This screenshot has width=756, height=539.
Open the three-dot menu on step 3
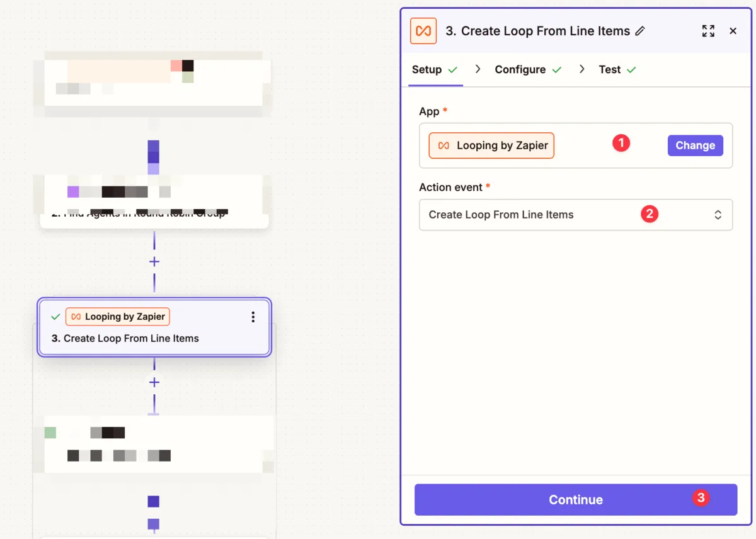click(253, 317)
